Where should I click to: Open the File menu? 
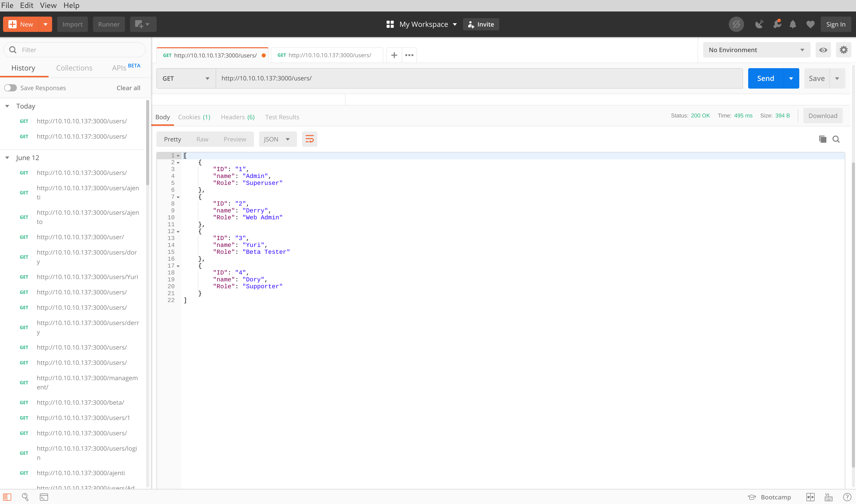point(7,5)
